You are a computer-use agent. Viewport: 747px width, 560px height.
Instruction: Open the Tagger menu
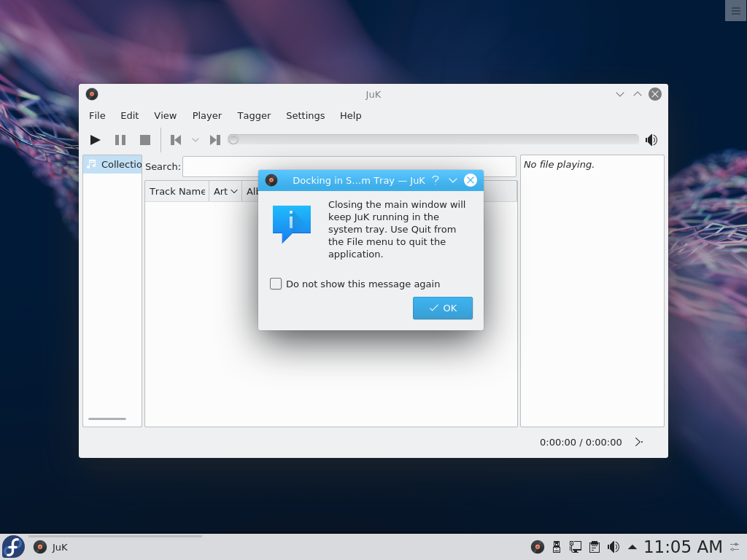254,116
